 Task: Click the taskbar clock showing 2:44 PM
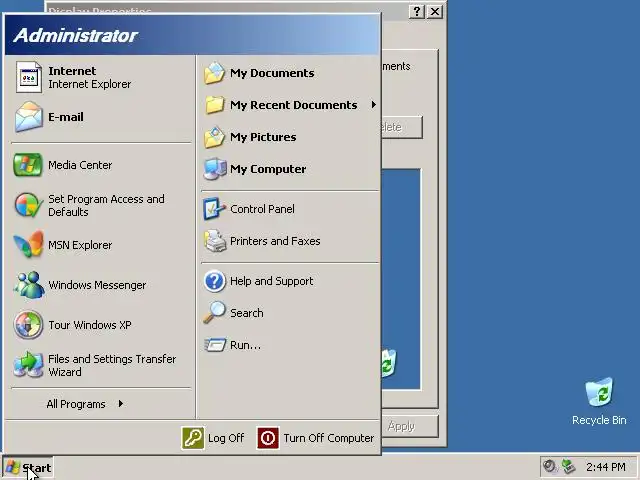pos(606,467)
